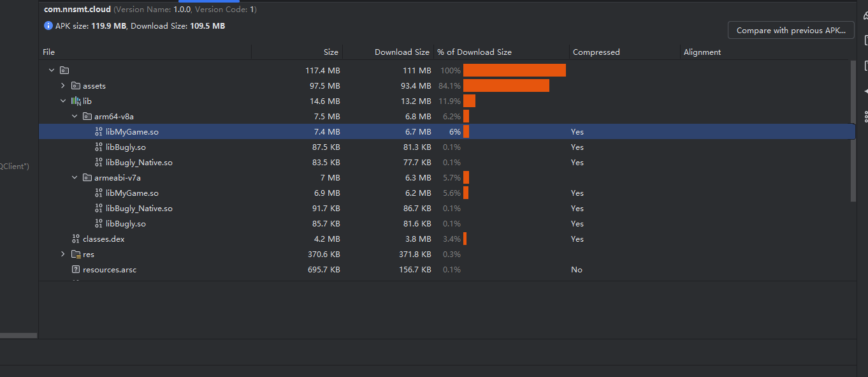Click the file tree vertical scrollbar
This screenshot has width=868, height=377.
point(853,131)
